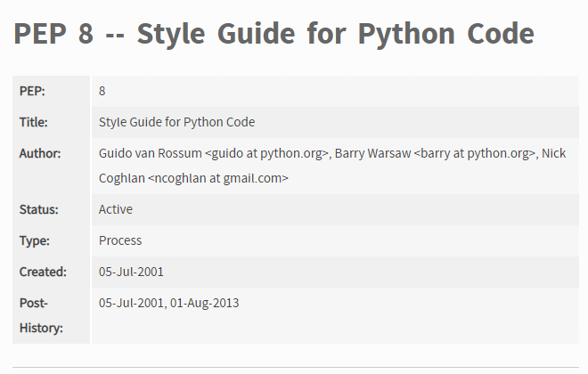The image size is (588, 374).
Task: Select the 'Author:' row label
Action: click(40, 153)
